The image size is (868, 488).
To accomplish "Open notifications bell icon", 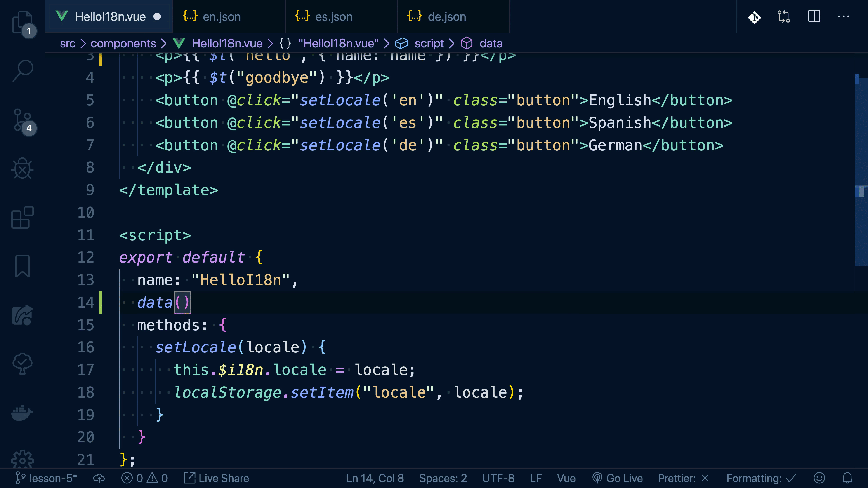I will (847, 478).
